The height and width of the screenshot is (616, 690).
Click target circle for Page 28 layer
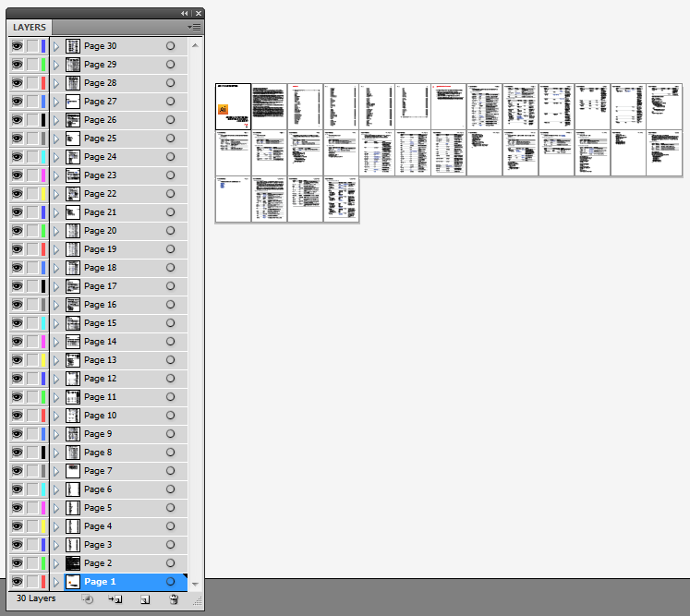pos(170,83)
